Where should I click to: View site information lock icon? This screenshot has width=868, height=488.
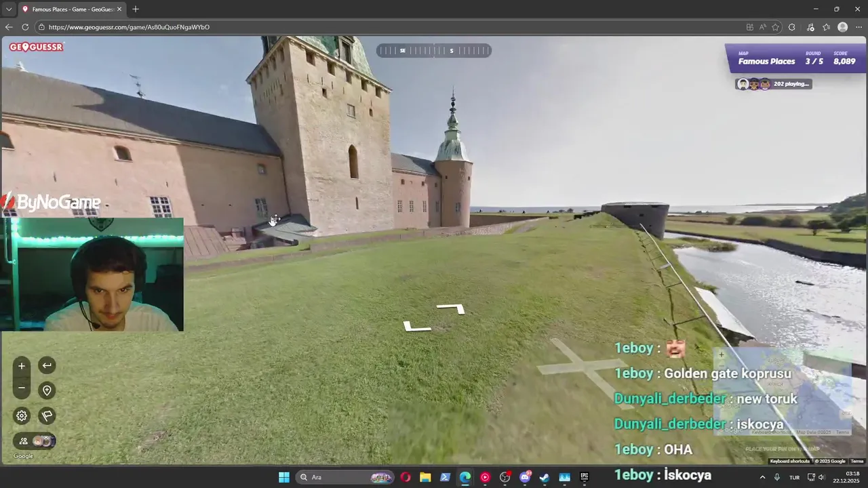coord(41,27)
